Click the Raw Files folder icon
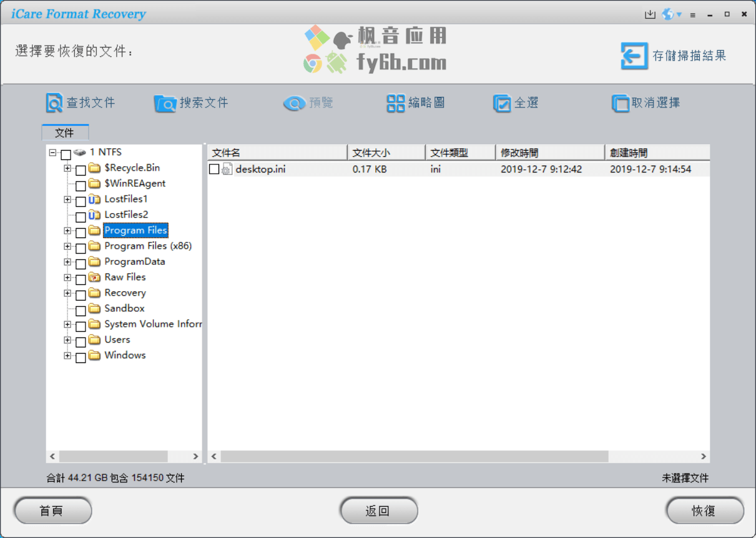756x538 pixels. [x=94, y=277]
